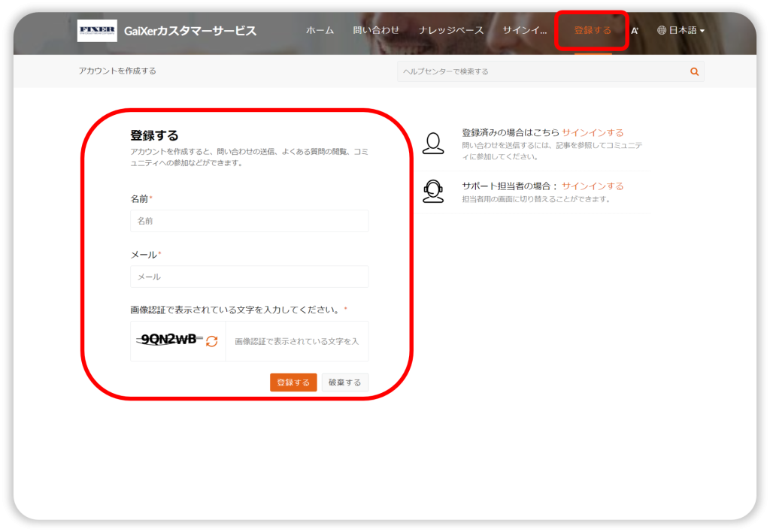Image resolution: width=770 pixels, height=532 pixels.
Task: Click the help center search box
Action: [x=541, y=71]
